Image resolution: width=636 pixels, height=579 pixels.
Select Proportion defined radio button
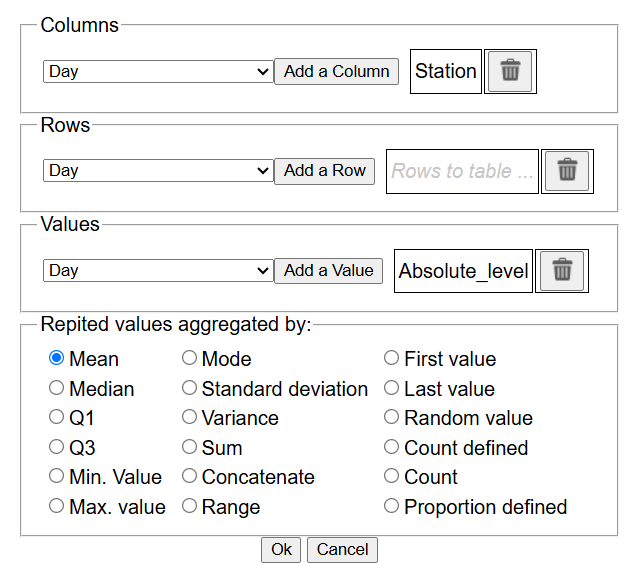pos(392,507)
